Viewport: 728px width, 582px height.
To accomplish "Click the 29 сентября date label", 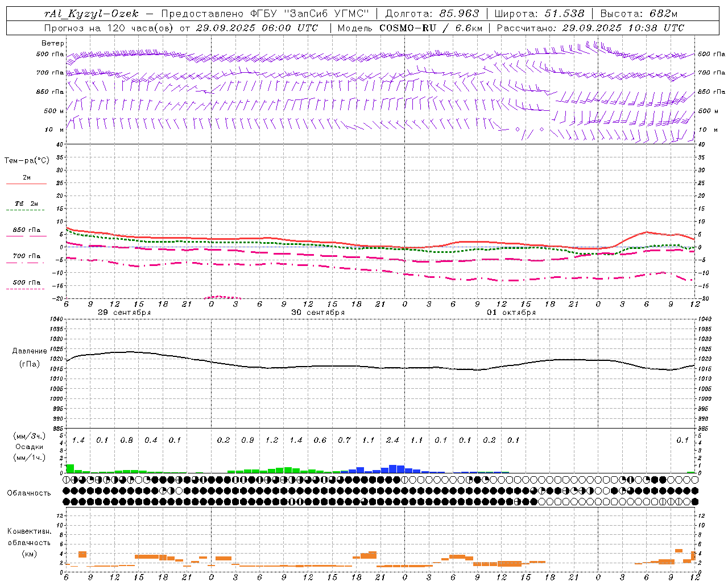I will point(125,313).
